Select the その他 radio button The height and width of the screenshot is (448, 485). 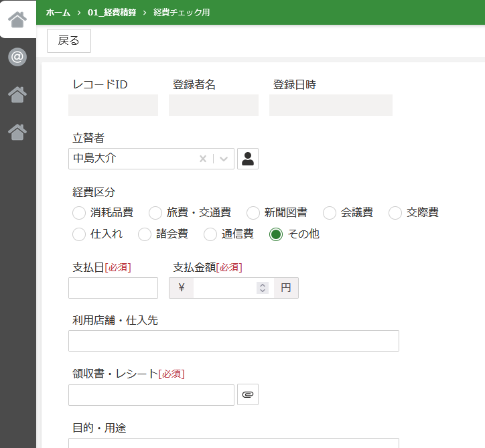coord(276,234)
